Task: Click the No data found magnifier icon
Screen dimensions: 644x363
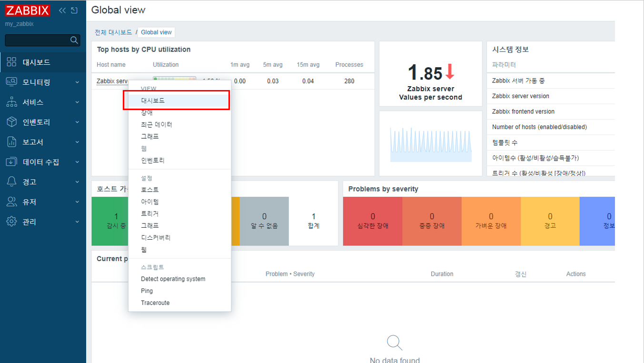Action: click(395, 343)
